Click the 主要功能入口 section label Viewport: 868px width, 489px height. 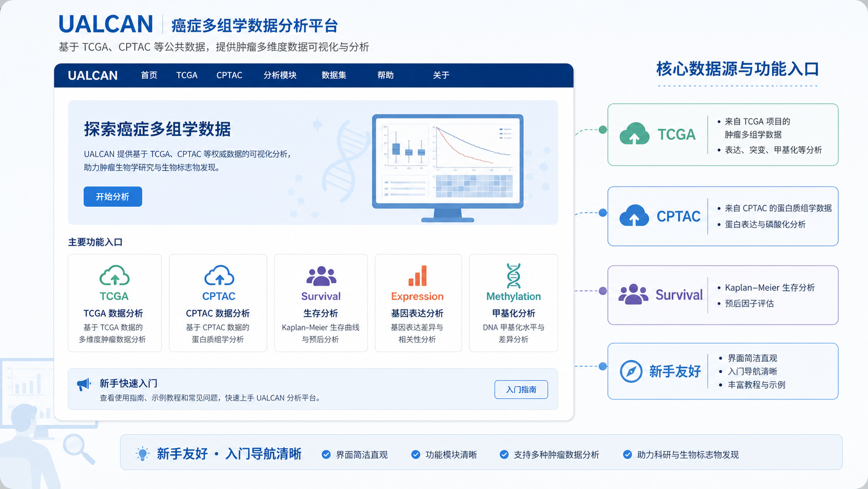tap(96, 242)
